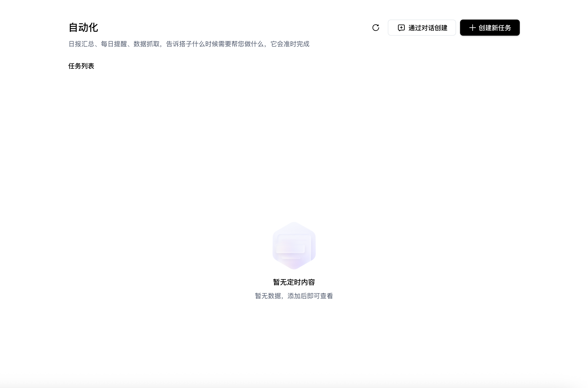This screenshot has height=388, width=588.
Task: Click the subtitle starting with 日报汇总
Action: 189,44
